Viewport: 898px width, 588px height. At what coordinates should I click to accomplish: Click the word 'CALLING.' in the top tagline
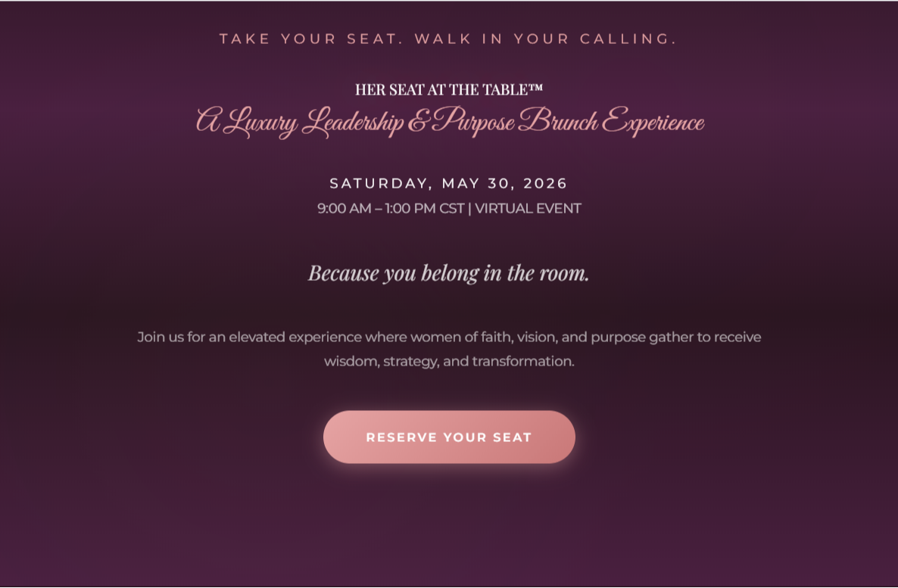tap(628, 39)
